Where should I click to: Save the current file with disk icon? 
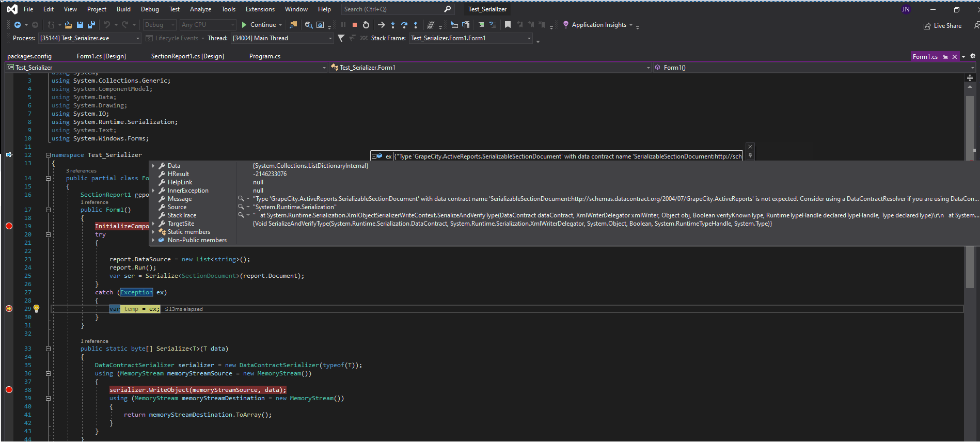click(x=80, y=25)
